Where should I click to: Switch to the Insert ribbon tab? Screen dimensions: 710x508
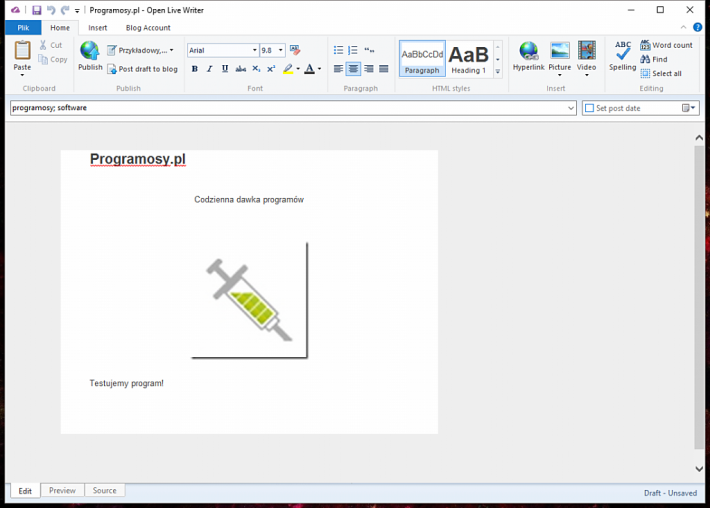pos(97,28)
